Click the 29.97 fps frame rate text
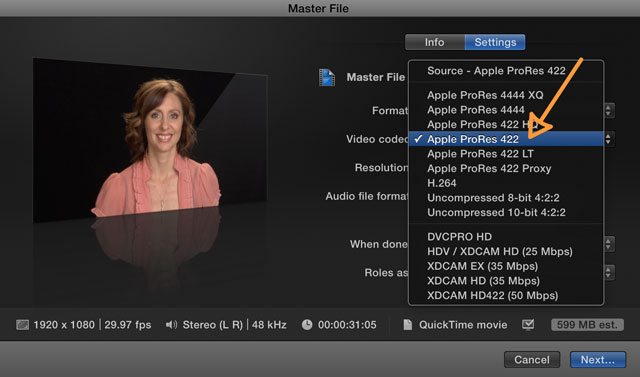 tap(128, 325)
